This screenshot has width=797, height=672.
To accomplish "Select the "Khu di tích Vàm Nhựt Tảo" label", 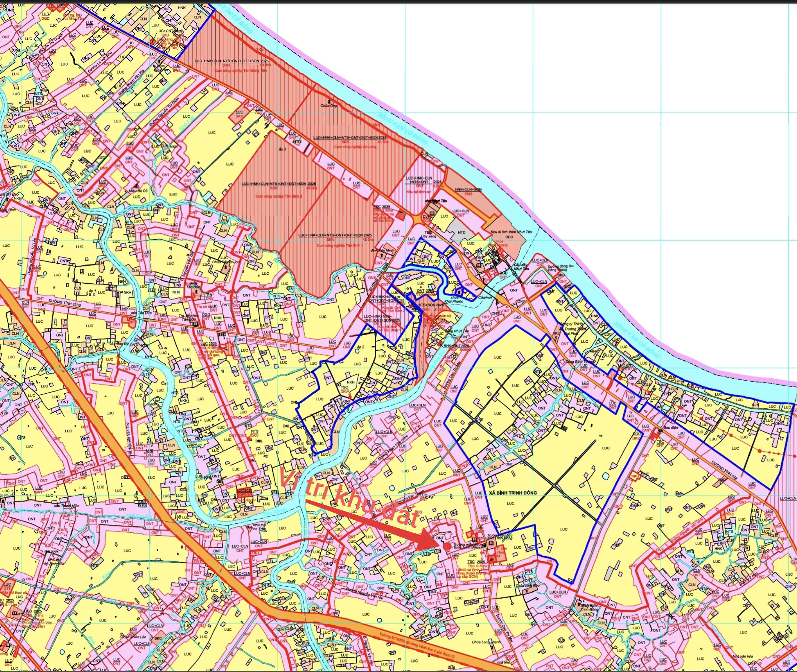I will pos(511,232).
